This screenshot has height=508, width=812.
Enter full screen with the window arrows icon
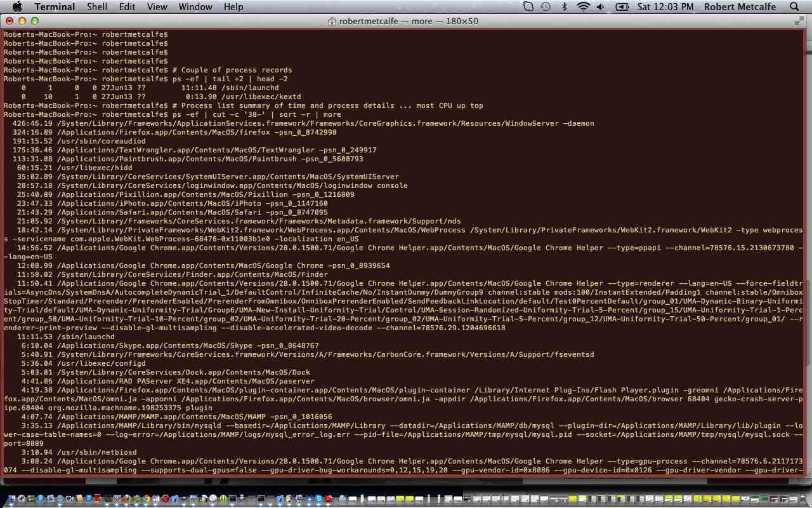799,21
